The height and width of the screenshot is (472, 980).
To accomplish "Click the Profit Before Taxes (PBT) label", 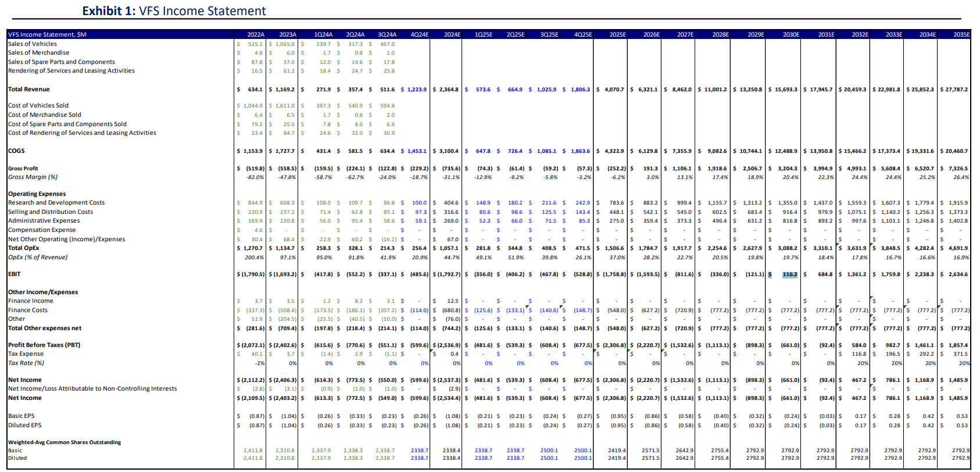I will 44,345.
